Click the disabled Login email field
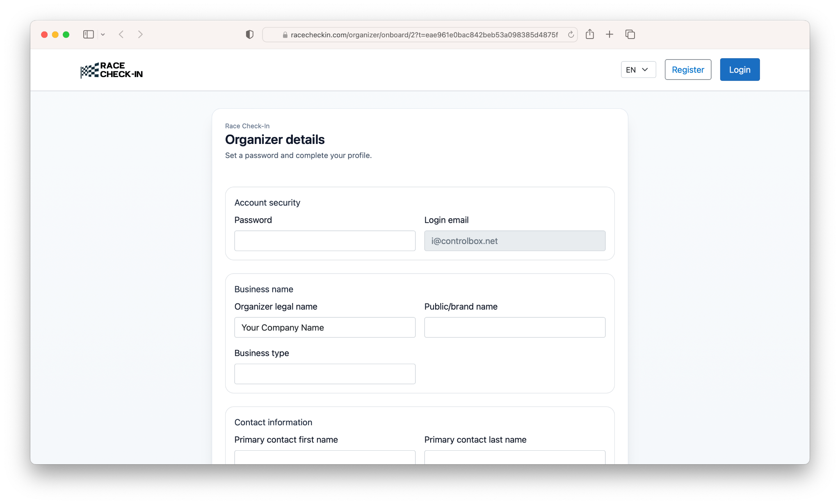 coord(515,241)
